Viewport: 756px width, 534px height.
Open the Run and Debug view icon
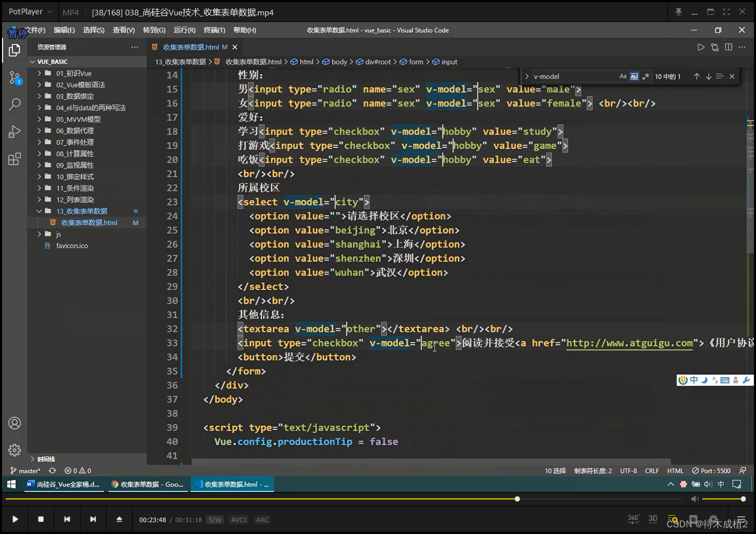click(x=14, y=132)
